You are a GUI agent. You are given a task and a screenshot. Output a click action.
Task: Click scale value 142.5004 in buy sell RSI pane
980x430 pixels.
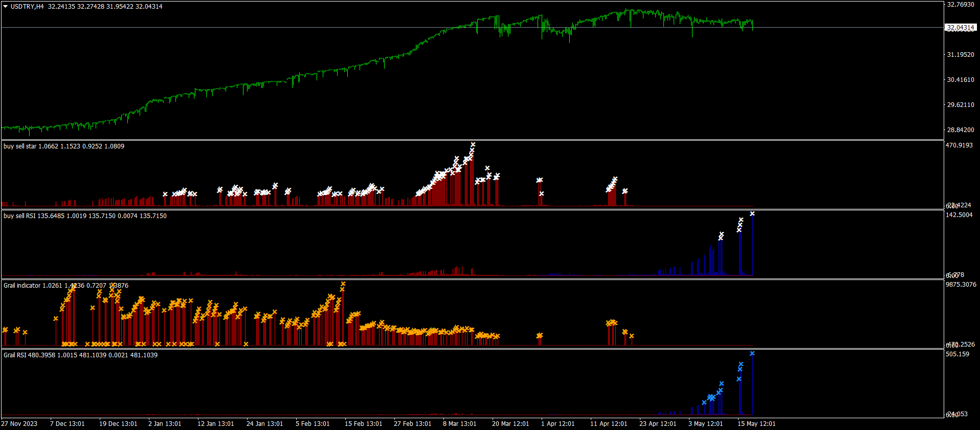pos(959,215)
